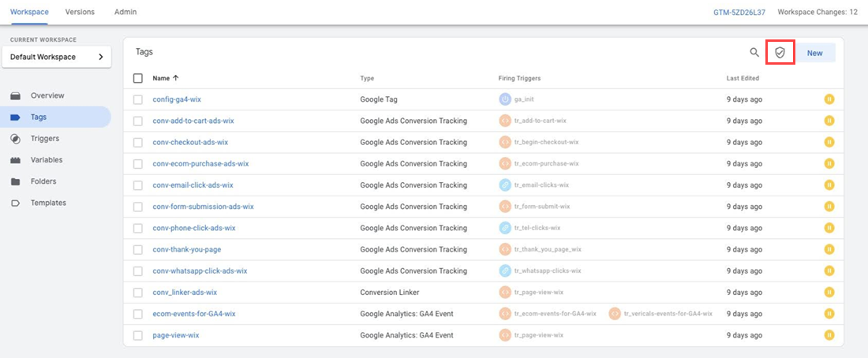
Task: Go to Overview in the sidebar
Action: [x=47, y=95]
